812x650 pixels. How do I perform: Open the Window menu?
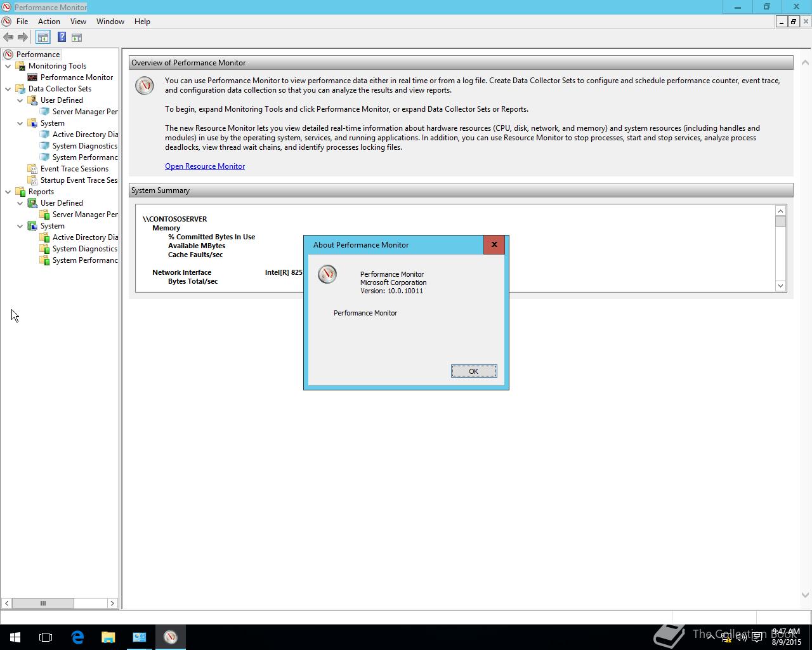[110, 22]
